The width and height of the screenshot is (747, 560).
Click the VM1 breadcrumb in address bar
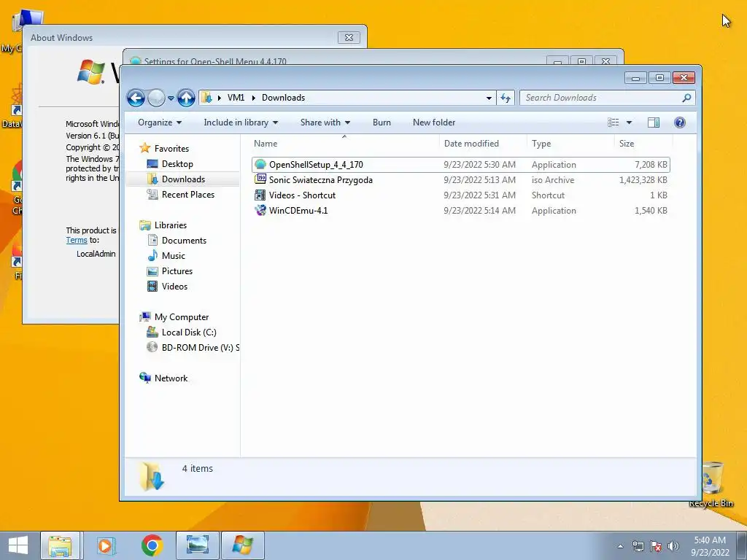click(236, 98)
